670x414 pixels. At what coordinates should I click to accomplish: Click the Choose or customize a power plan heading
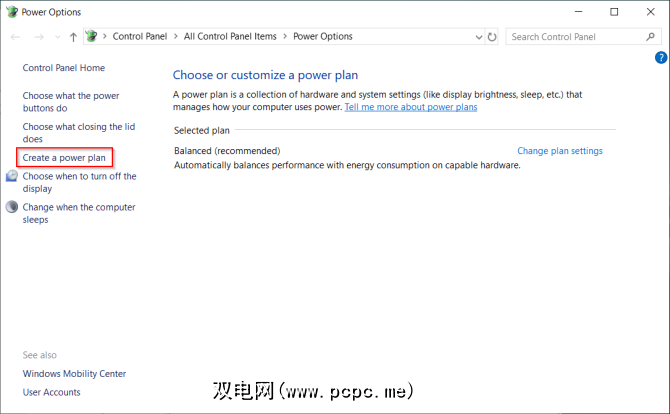point(265,75)
